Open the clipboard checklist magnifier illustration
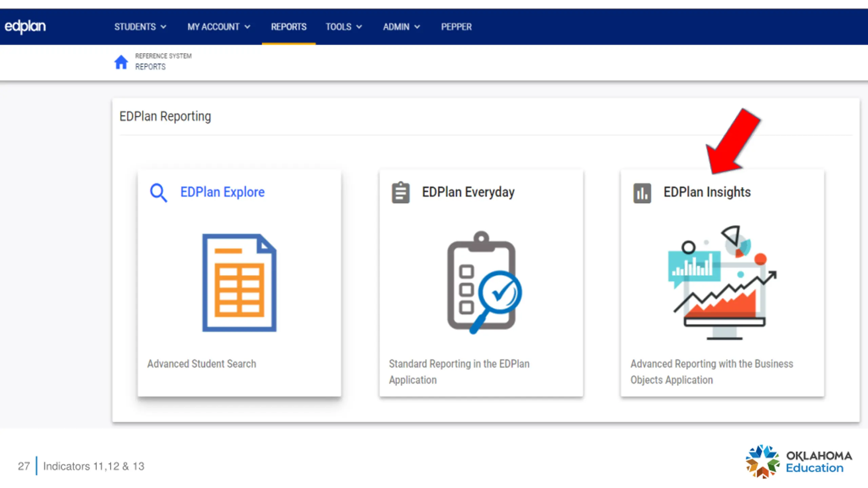The image size is (868, 488). (485, 283)
